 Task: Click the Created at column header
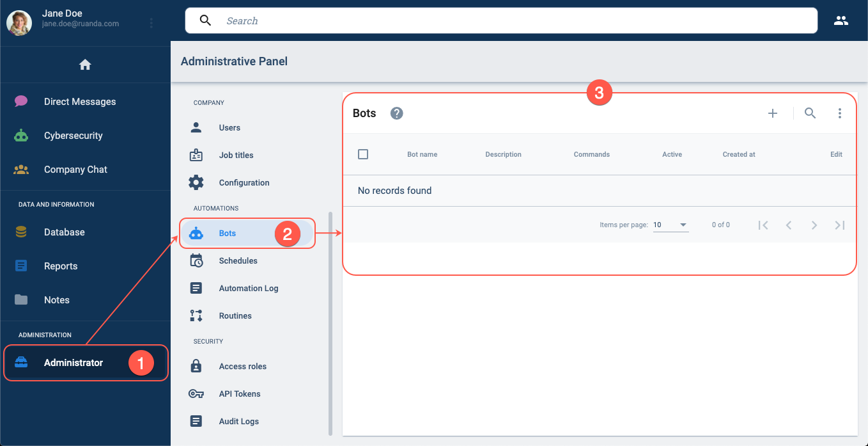738,154
